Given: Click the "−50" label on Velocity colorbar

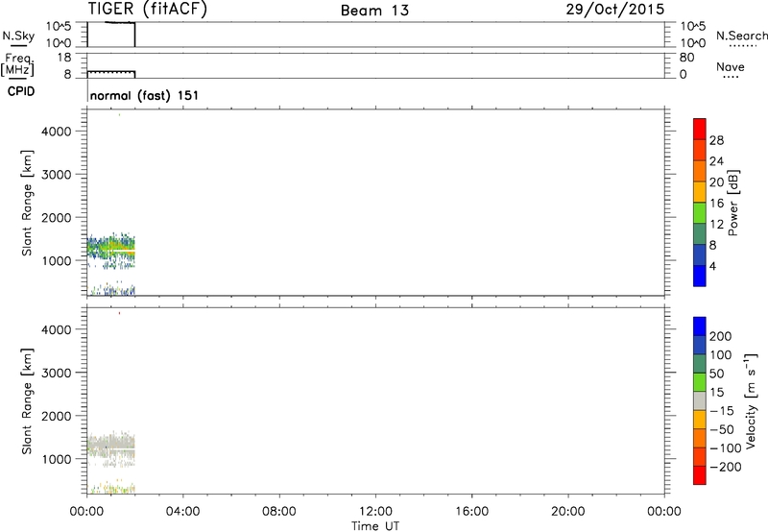Looking at the screenshot, I should (x=722, y=429).
